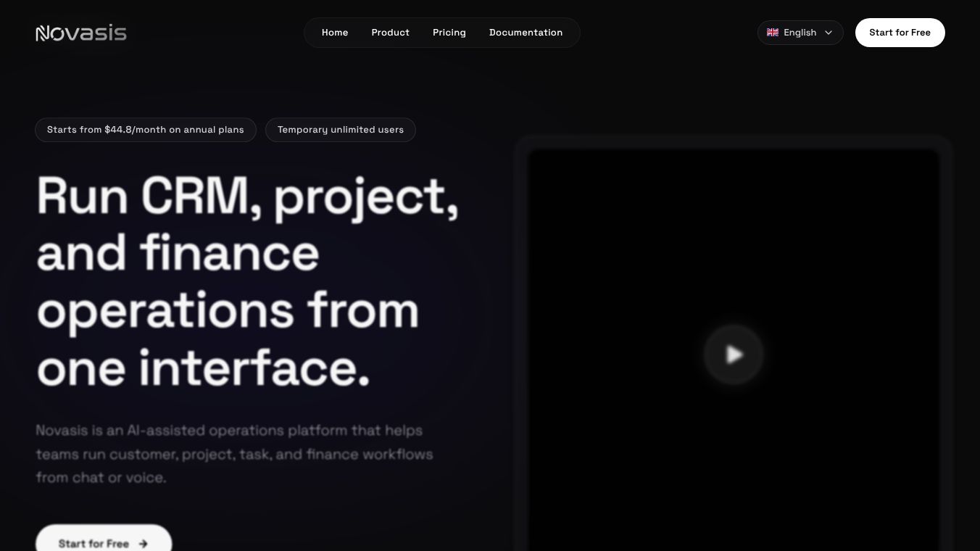Click the arrow icon in hero button
The width and height of the screenshot is (980, 551).
coord(143,544)
